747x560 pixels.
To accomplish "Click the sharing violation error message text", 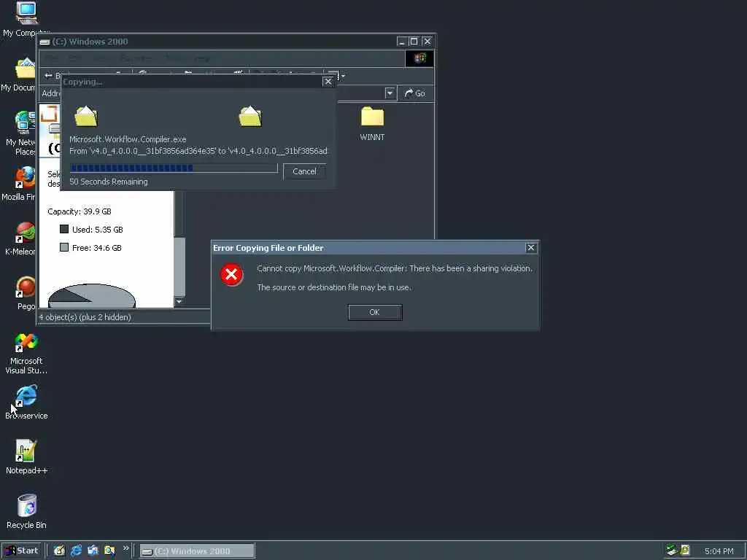I will [395, 268].
